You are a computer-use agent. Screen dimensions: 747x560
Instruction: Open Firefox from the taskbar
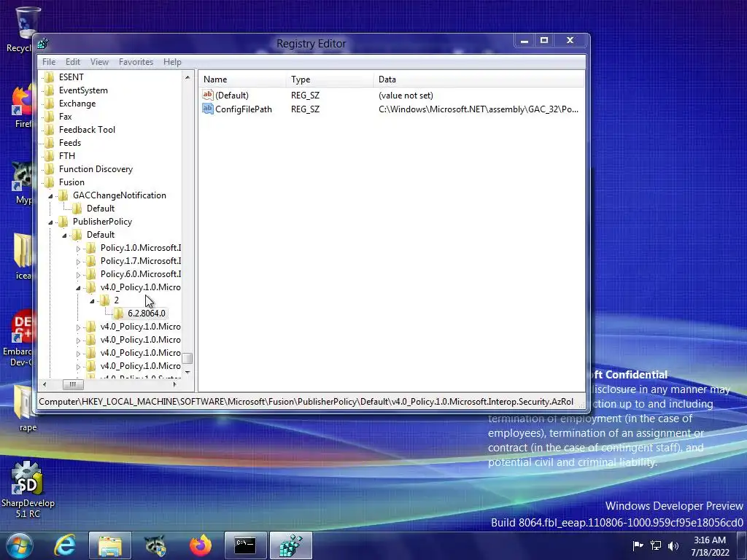tap(201, 545)
